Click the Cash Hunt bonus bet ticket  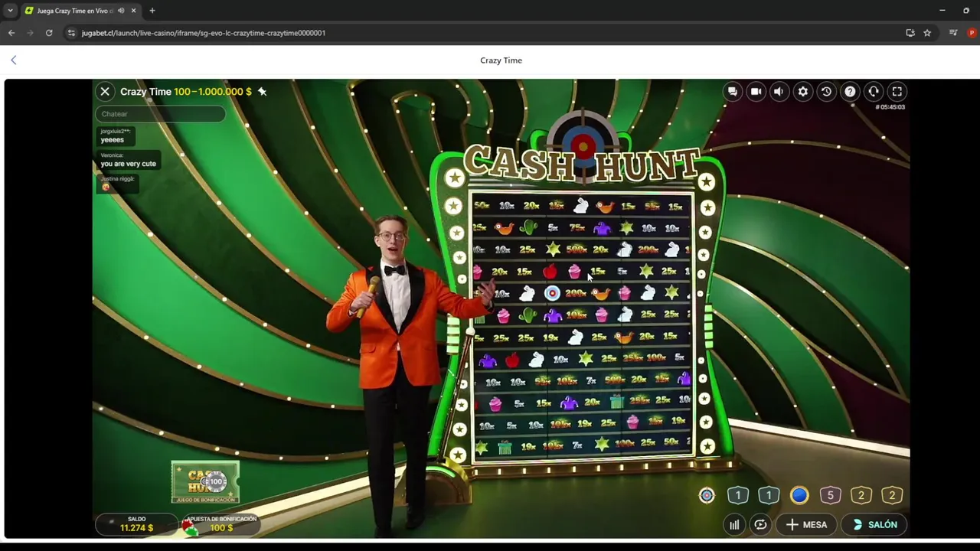point(205,482)
